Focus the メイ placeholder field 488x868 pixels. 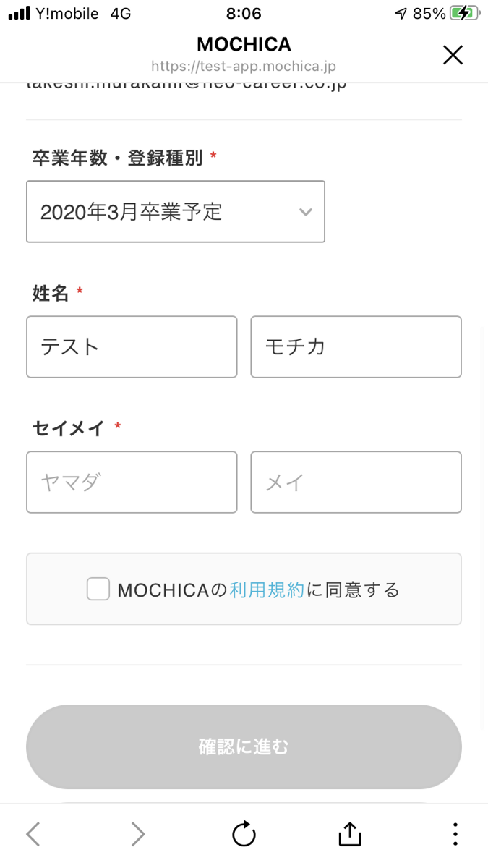click(356, 482)
